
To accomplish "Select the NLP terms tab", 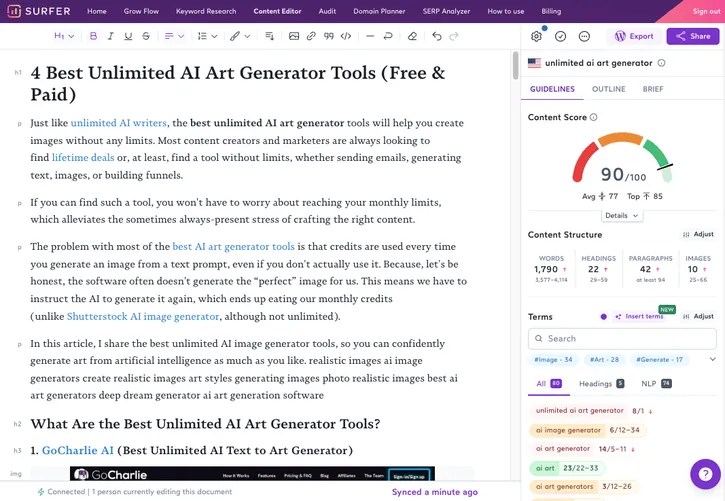I will (x=656, y=384).
